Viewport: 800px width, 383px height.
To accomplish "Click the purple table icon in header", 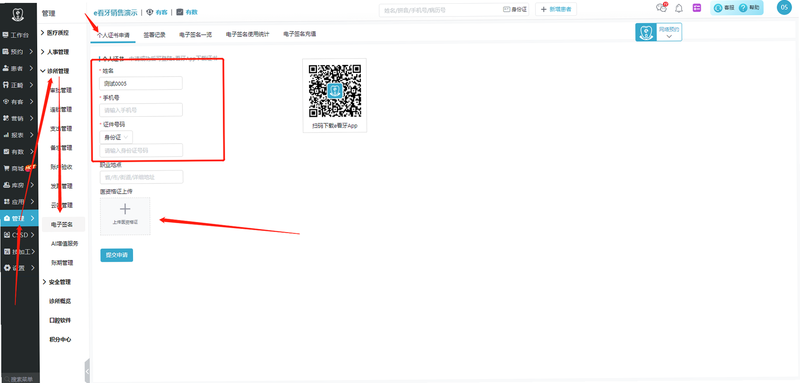I will pos(697,8).
